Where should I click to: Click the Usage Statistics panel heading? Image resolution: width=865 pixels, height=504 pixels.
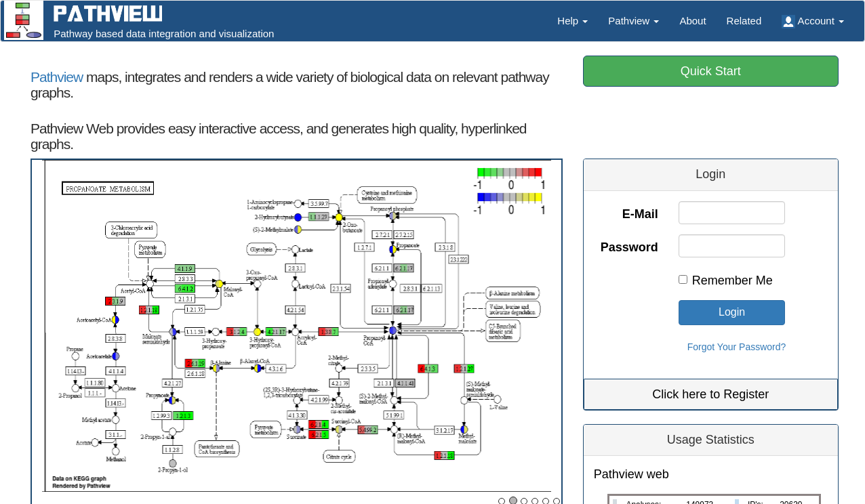(710, 440)
